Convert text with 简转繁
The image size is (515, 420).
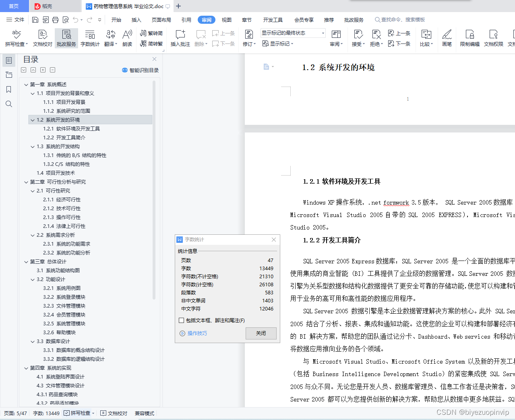coord(151,43)
